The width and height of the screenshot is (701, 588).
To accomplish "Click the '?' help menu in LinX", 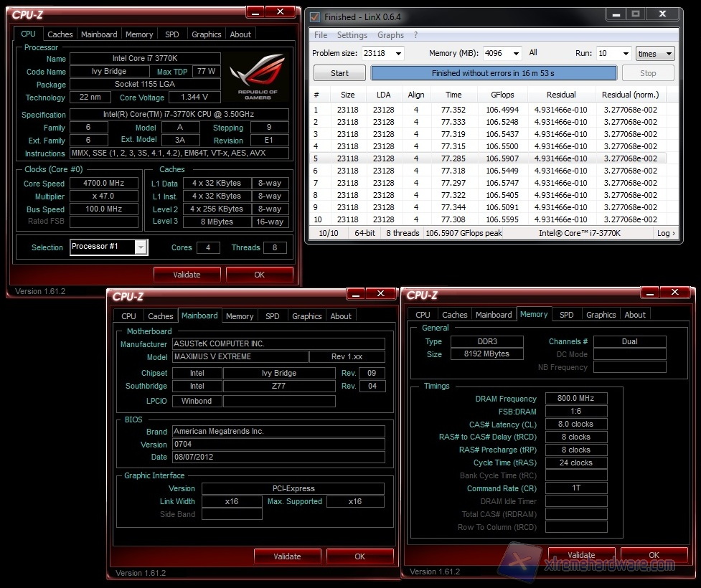I will pos(415,35).
